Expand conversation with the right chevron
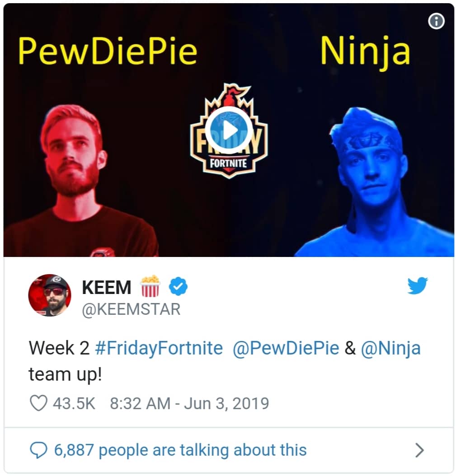This screenshot has width=456, height=476. (x=419, y=450)
